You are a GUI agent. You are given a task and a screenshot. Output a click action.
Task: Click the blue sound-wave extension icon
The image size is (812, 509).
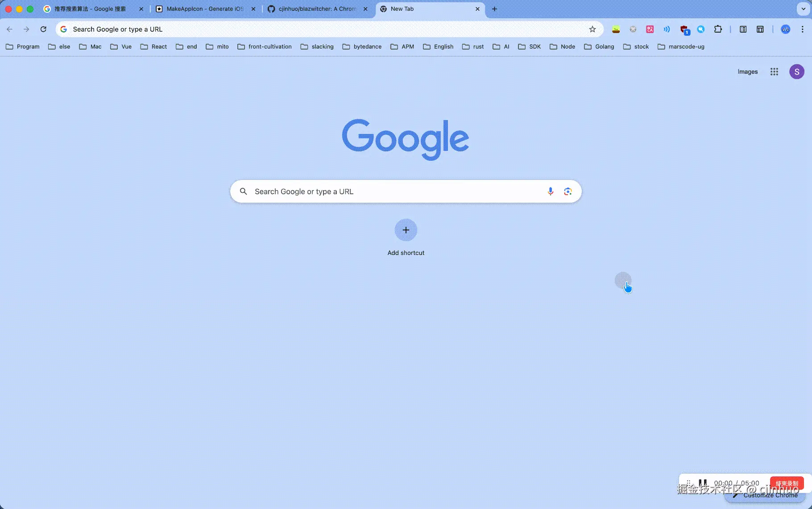tap(667, 29)
